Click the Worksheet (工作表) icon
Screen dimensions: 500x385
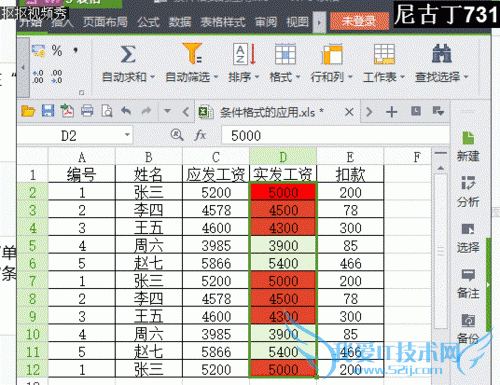(384, 54)
